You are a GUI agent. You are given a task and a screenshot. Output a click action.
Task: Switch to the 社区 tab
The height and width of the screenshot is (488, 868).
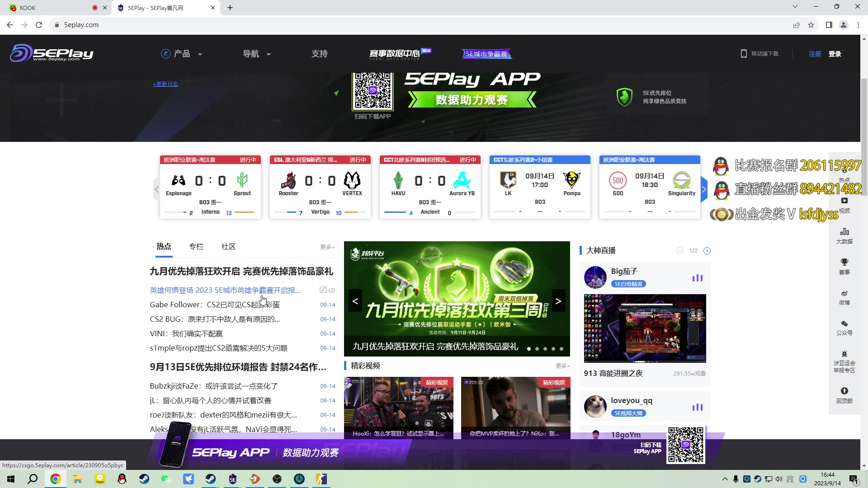228,247
